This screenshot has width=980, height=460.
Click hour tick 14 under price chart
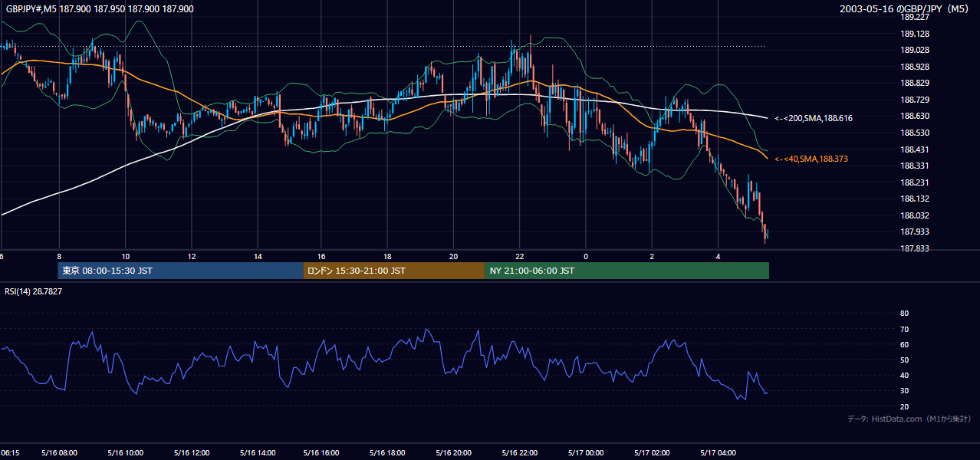tap(257, 256)
